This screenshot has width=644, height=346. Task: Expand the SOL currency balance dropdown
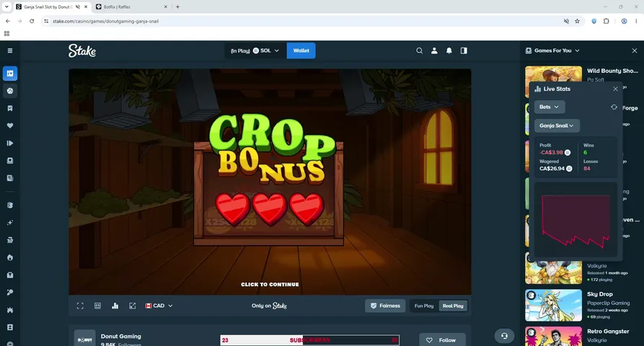tap(255, 50)
